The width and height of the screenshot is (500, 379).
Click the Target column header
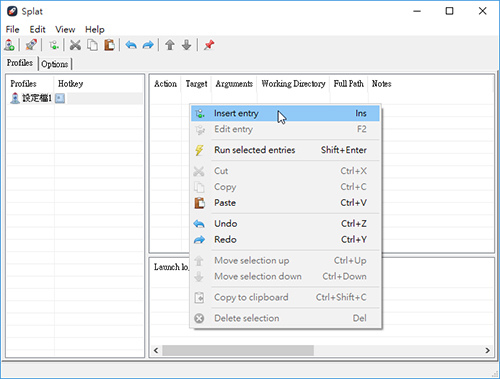click(x=196, y=84)
